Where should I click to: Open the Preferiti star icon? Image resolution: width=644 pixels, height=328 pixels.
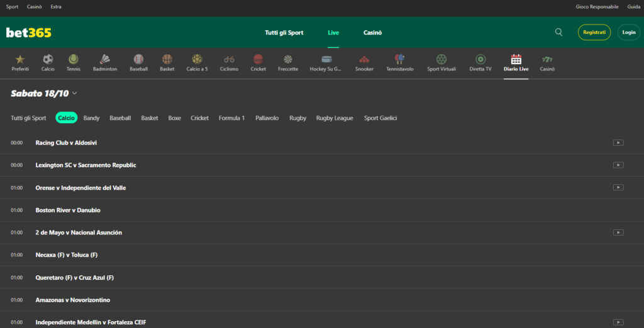(x=20, y=59)
